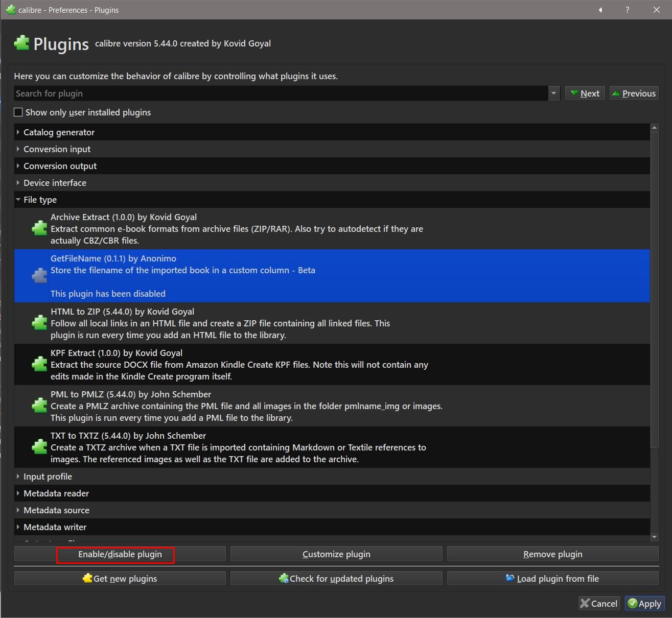This screenshot has width=672, height=618.
Task: Click the plugin list vertical scrollbar
Action: pos(655,291)
